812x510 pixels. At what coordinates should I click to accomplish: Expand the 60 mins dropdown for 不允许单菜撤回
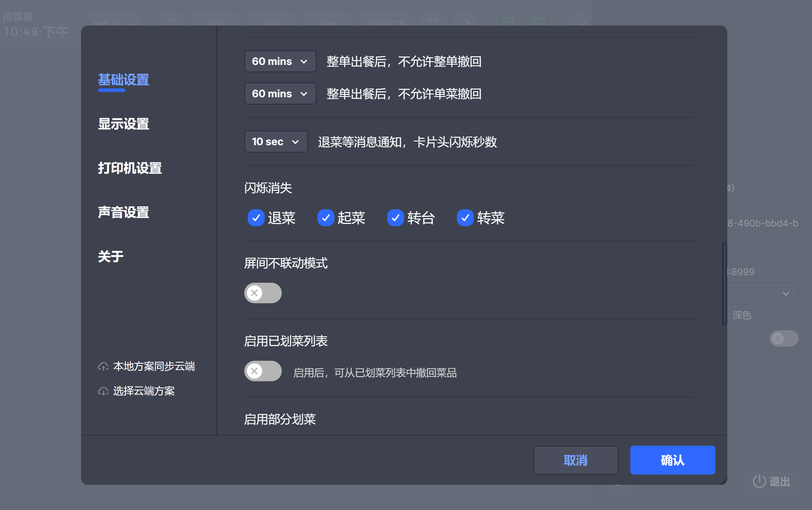pos(280,94)
